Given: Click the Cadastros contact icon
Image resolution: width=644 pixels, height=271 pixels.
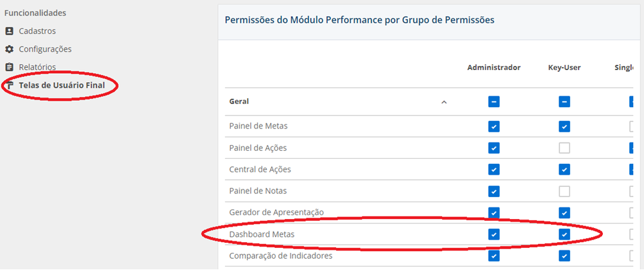Looking at the screenshot, I should tap(9, 31).
